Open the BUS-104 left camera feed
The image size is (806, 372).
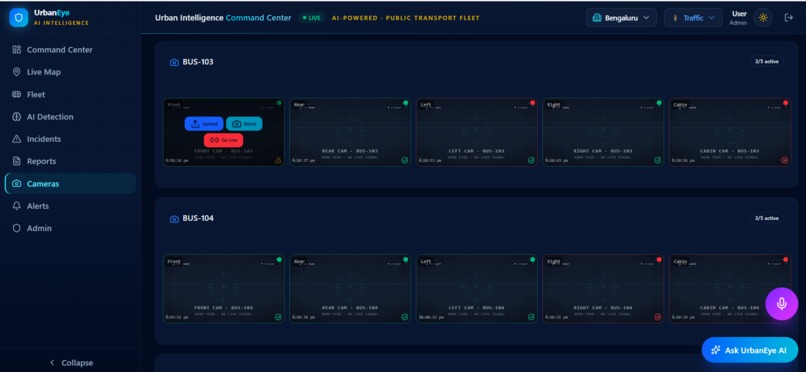coord(477,289)
